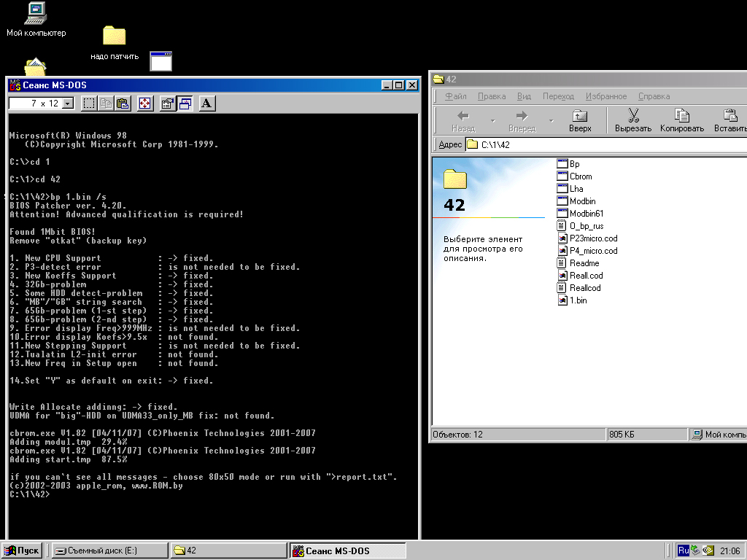The image size is (747, 560).
Task: Toggle the Background mode button in MS-DOS toolbar
Action: [184, 104]
